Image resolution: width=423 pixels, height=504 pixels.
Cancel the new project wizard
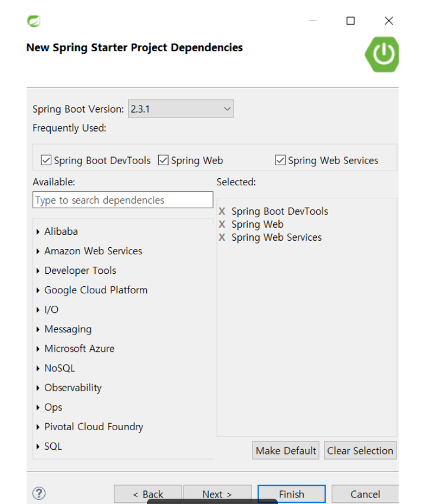click(x=365, y=494)
